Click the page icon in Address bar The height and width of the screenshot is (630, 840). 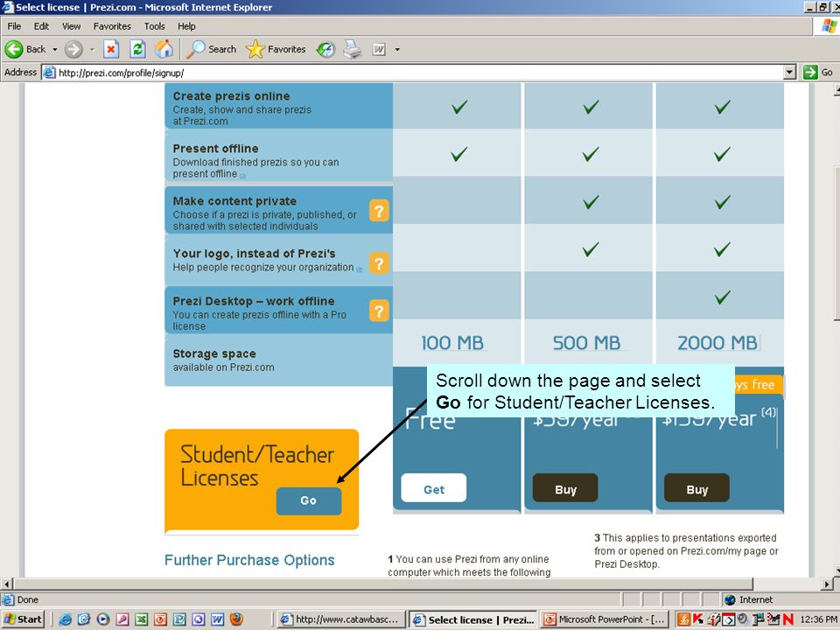tap(49, 73)
